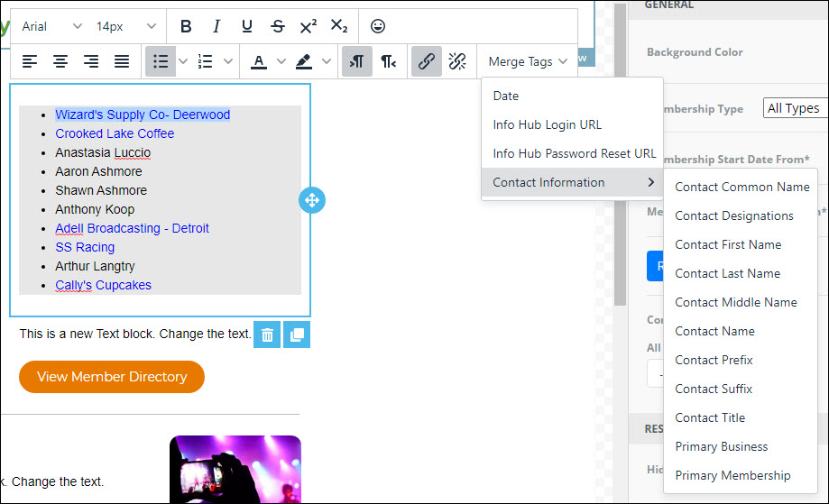Expand numbered list style options arrow
The width and height of the screenshot is (829, 504).
228,62
